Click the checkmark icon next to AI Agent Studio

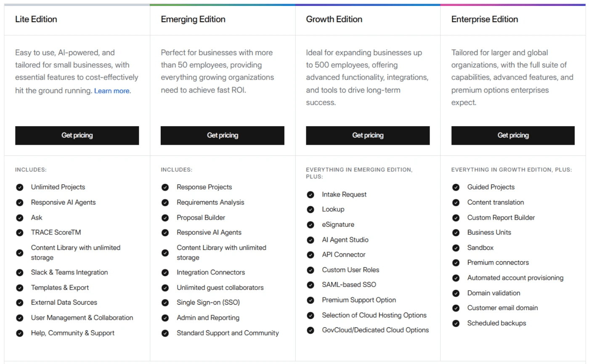[x=310, y=239]
